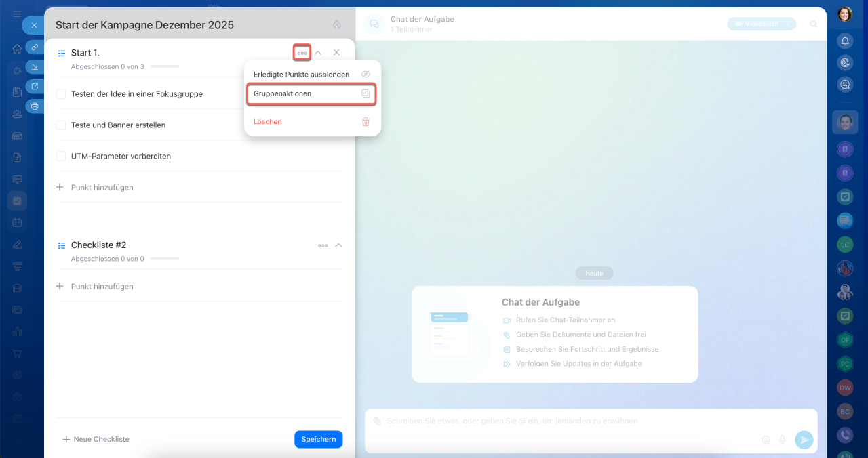
Task: Open the calendar icon in left sidebar
Action: 17,223
